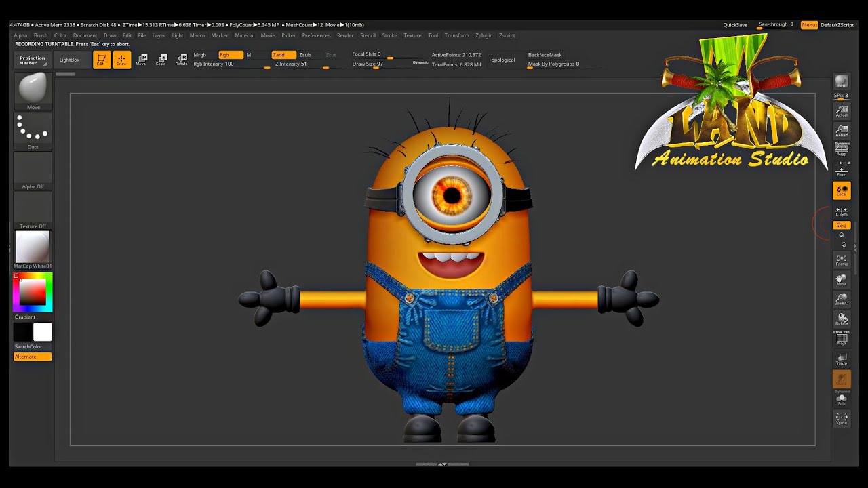The image size is (868, 488).
Task: Click the DefaultZScript button
Action: tap(837, 25)
